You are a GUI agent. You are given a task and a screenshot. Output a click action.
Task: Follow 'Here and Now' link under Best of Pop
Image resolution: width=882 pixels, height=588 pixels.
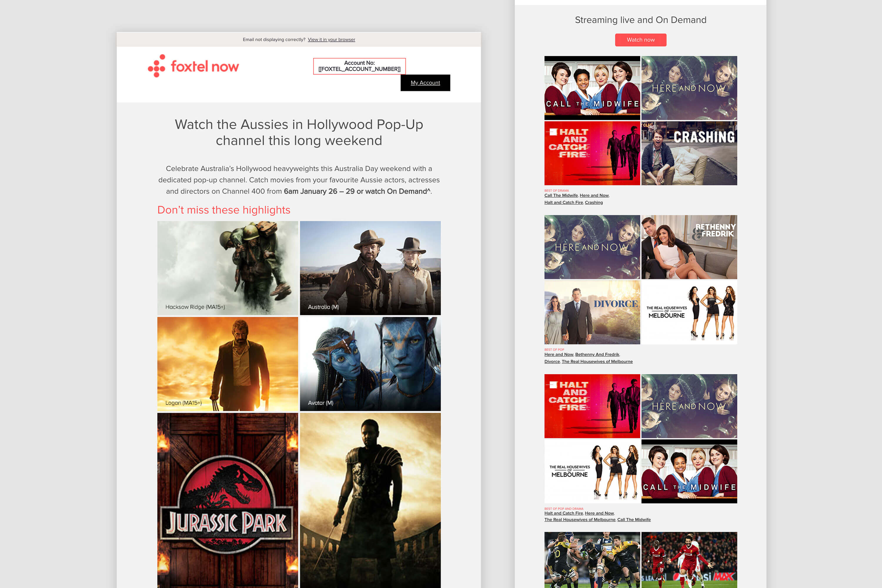[559, 354]
